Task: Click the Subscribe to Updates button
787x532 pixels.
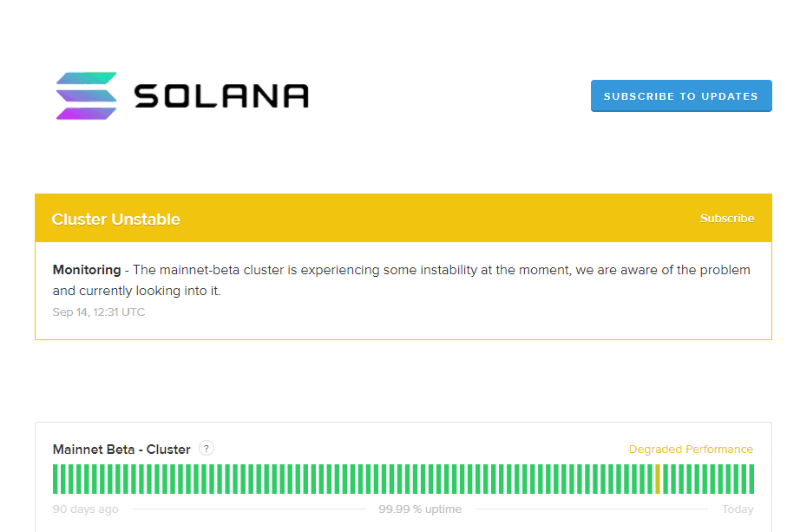Action: [681, 95]
